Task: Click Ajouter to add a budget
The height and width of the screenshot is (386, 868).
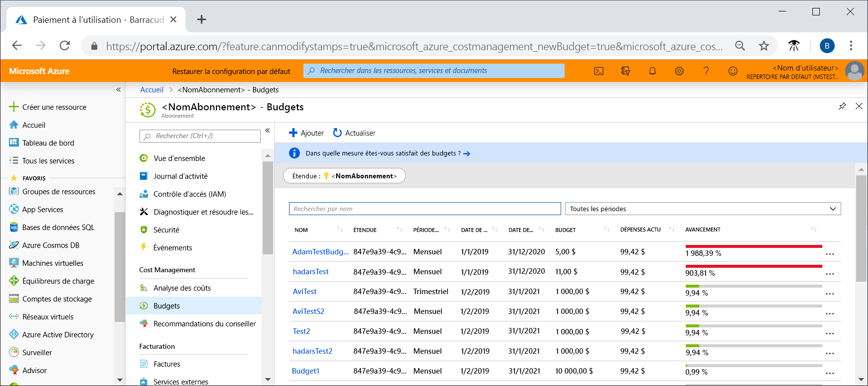Action: click(x=306, y=133)
